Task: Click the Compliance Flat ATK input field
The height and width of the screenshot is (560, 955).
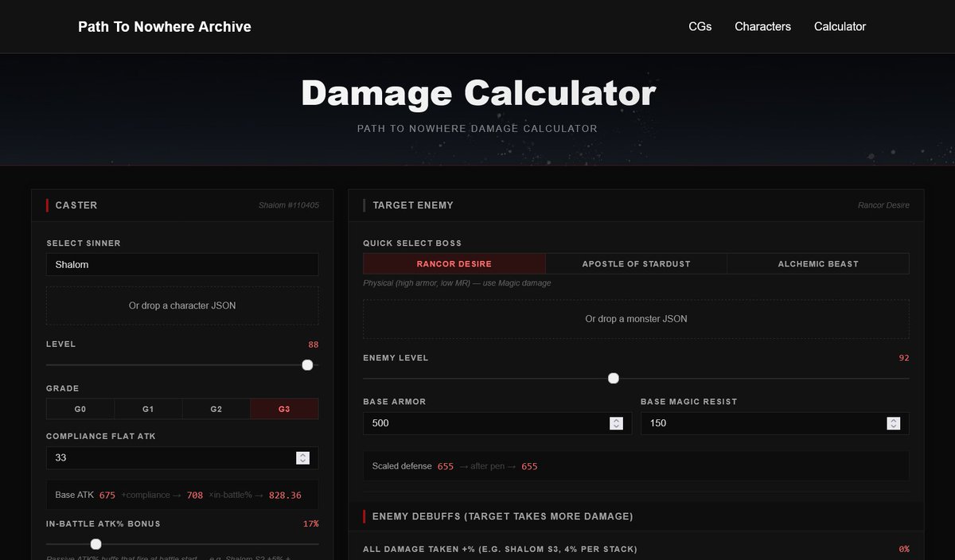Action: (182, 457)
